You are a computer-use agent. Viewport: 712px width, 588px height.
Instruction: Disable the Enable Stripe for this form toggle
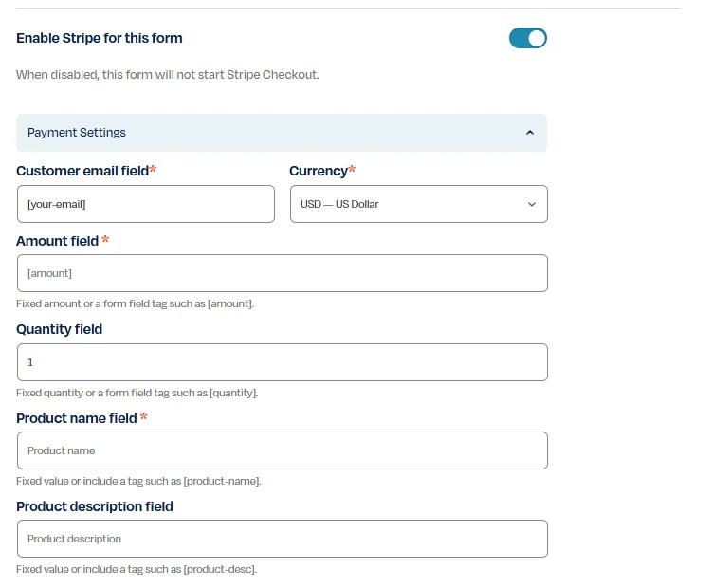click(x=528, y=38)
